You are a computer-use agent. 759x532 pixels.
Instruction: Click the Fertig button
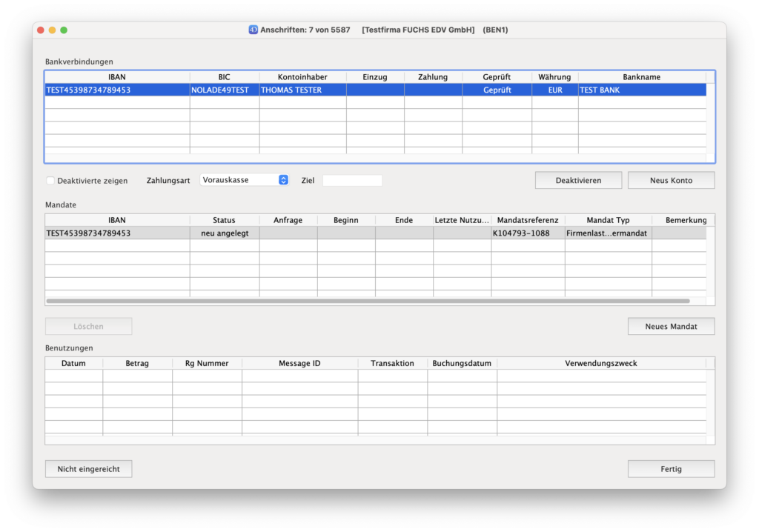point(671,469)
